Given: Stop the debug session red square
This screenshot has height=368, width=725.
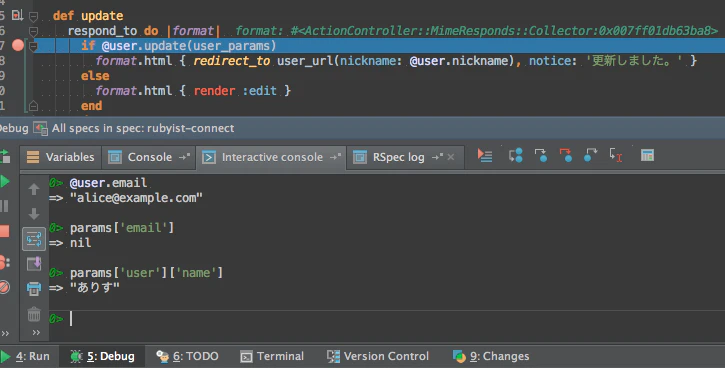Looking at the screenshot, I should (4, 231).
